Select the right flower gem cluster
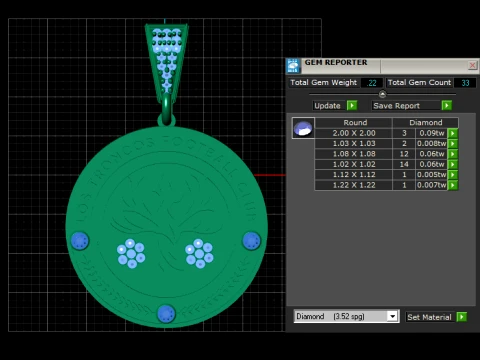This screenshot has width=480, height=360. point(199,254)
